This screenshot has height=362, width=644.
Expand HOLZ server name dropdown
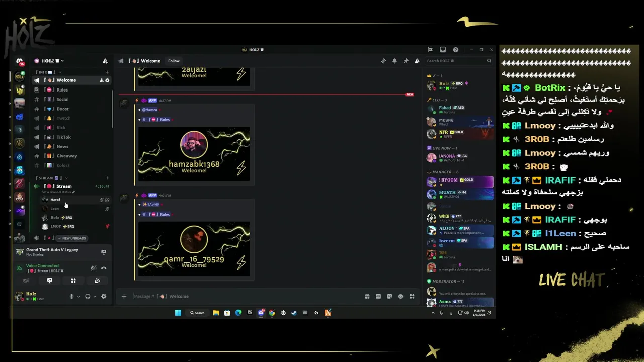pos(62,61)
